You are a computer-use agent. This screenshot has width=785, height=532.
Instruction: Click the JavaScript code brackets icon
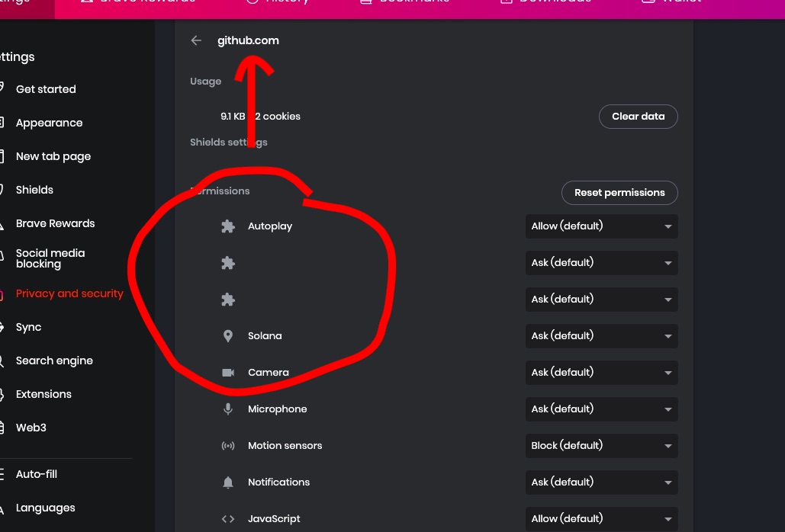pos(228,519)
